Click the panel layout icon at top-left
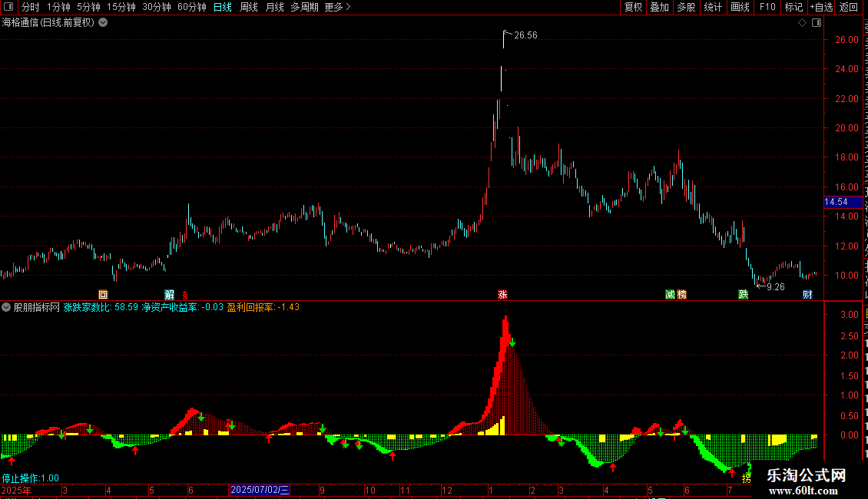Screen dimensions: 868x499 point(8,7)
